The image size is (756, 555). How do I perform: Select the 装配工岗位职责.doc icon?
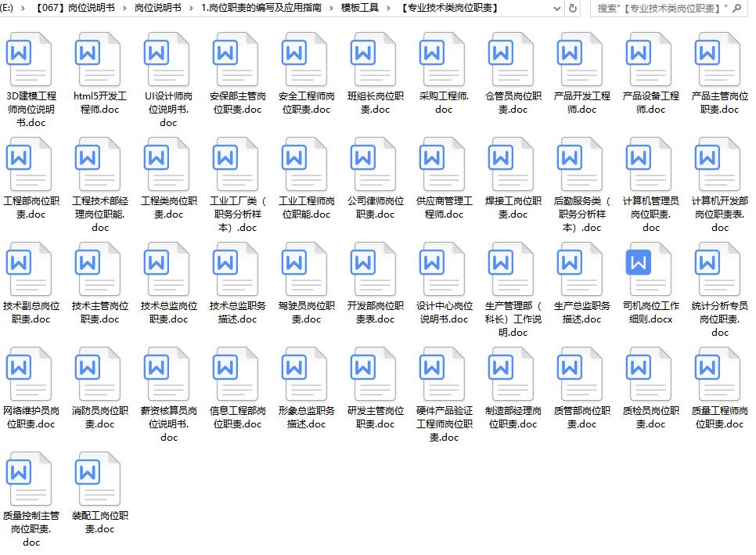[98, 478]
